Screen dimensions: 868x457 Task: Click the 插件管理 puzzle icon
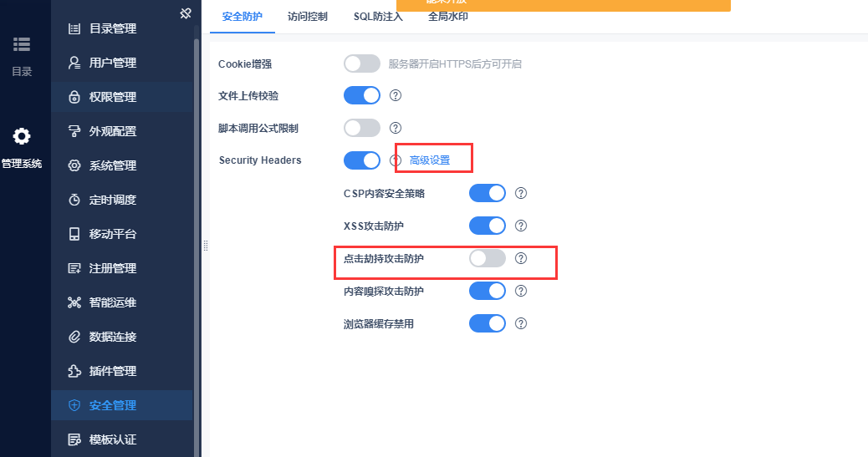click(x=74, y=371)
